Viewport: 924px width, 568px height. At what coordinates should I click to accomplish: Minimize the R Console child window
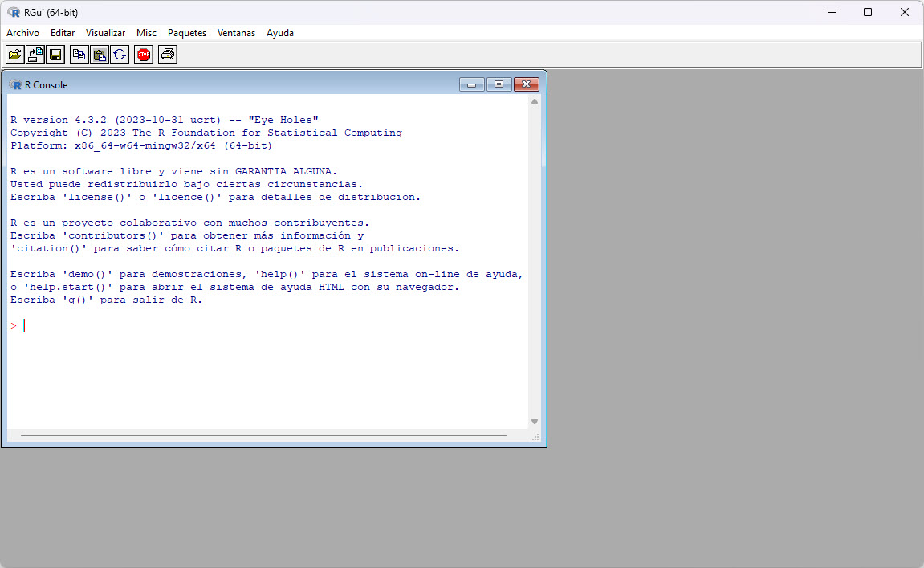(471, 84)
